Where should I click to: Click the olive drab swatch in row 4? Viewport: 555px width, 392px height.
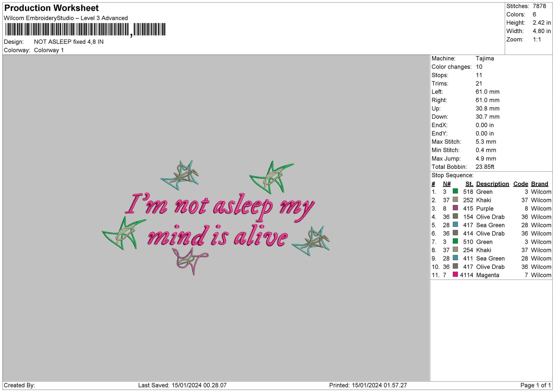(x=455, y=216)
